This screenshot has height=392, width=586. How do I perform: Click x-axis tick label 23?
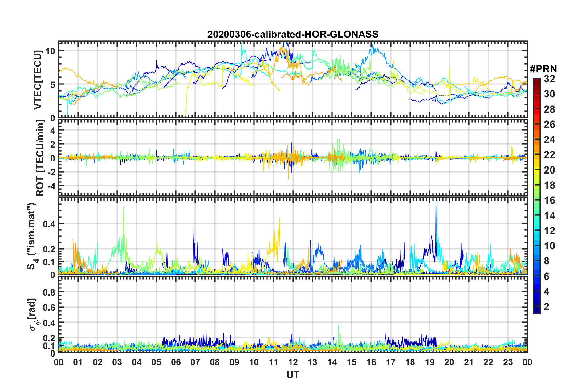(508, 362)
